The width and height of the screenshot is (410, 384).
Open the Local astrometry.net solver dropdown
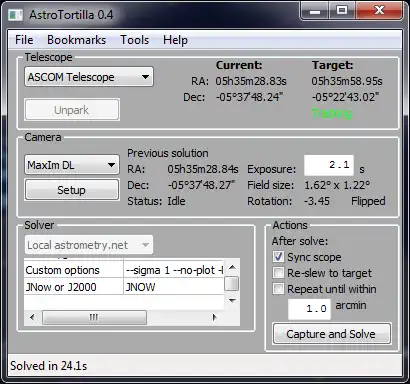coord(89,245)
